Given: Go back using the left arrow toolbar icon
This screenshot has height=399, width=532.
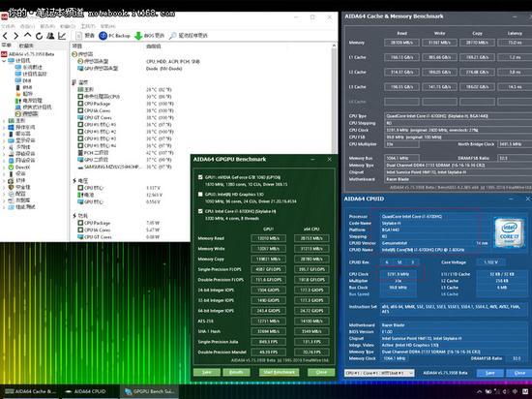Looking at the screenshot, I should click(x=5, y=35).
